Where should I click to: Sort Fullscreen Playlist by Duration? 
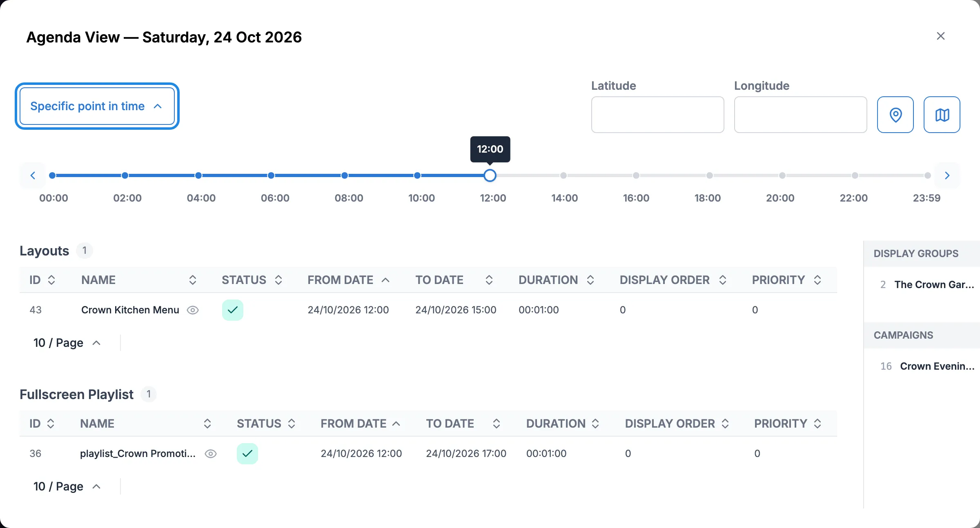[x=595, y=424]
